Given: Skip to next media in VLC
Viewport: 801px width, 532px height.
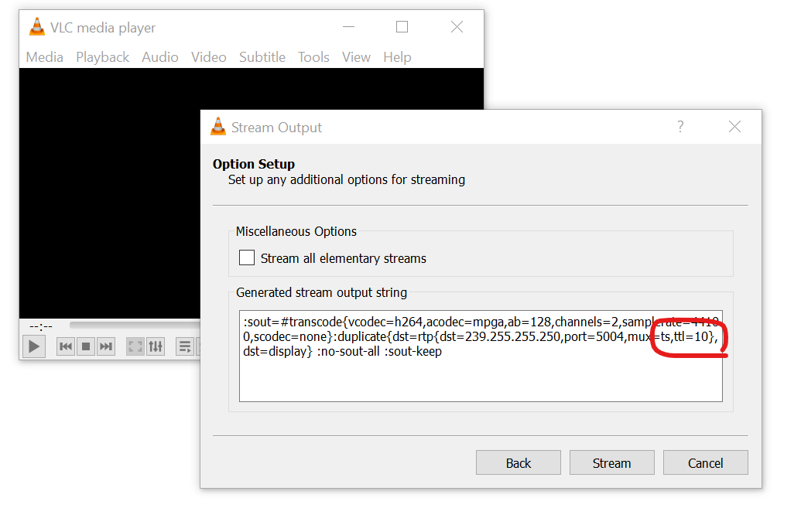Looking at the screenshot, I should click(106, 346).
